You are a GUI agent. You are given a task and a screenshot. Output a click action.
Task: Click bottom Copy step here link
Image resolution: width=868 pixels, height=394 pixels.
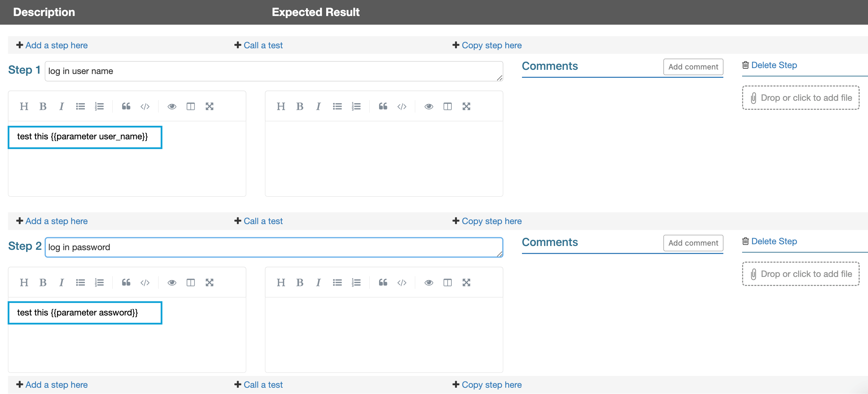click(x=491, y=385)
